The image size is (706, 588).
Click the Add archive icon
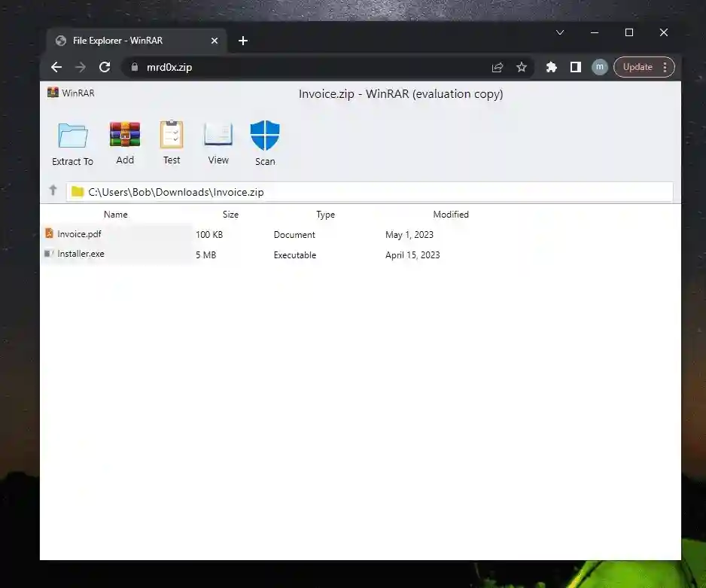pyautogui.click(x=125, y=135)
